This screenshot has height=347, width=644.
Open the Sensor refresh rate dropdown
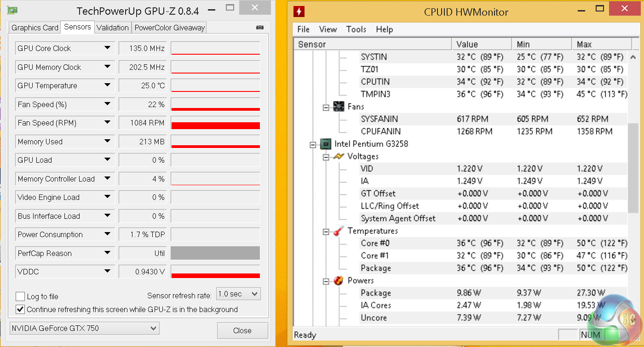coord(238,294)
